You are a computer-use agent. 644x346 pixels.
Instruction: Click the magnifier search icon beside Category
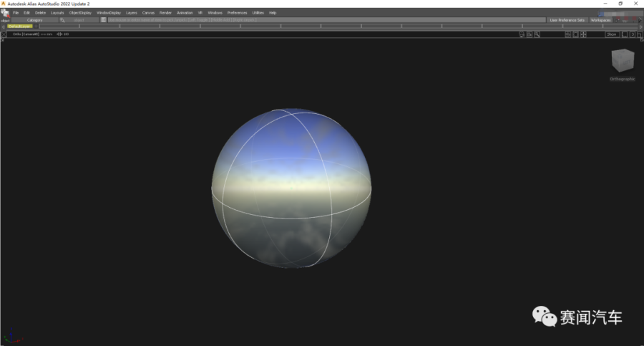(x=62, y=20)
